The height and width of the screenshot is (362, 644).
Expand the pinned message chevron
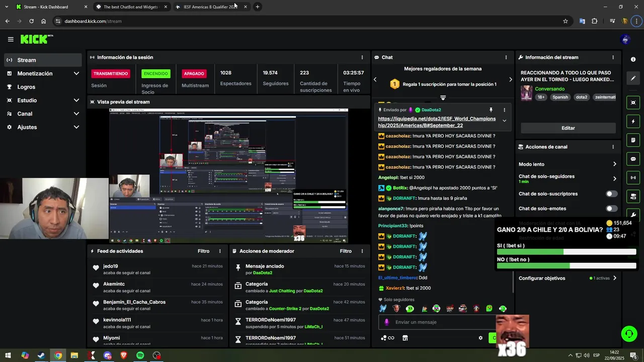[504, 121]
